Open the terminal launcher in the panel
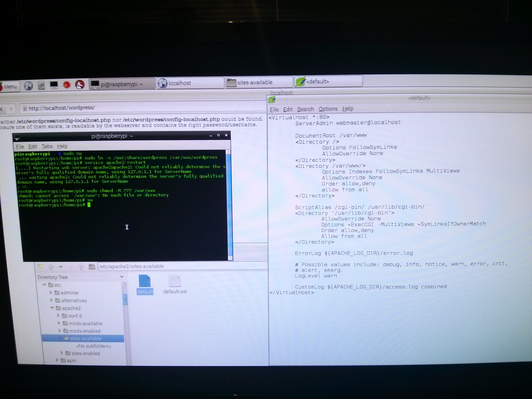The height and width of the screenshot is (399, 532). pos(54,85)
